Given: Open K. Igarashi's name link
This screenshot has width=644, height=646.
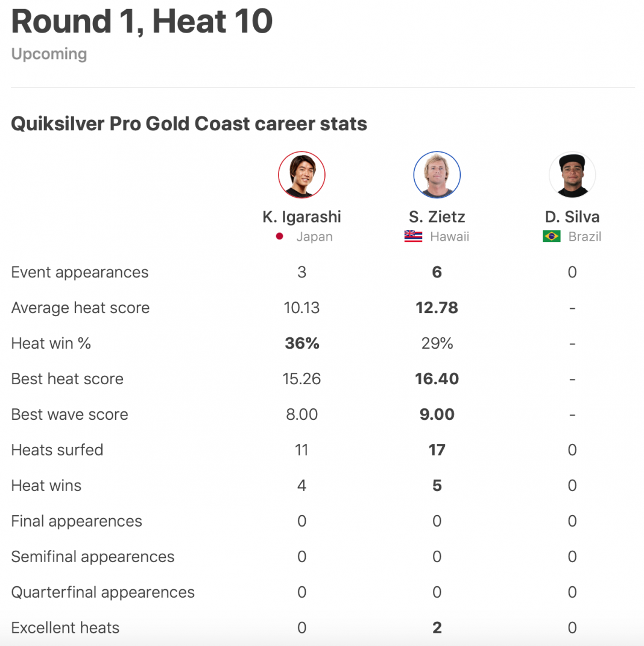Looking at the screenshot, I should pyautogui.click(x=301, y=217).
